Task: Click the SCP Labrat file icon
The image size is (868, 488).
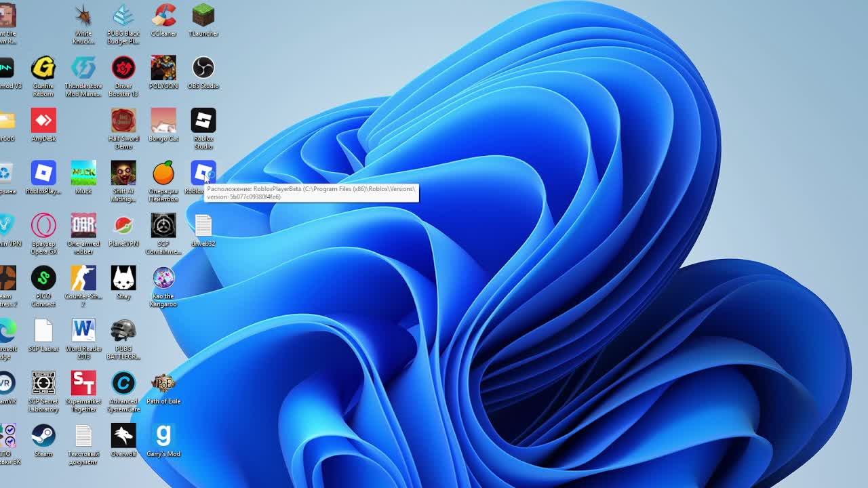Action: 43,335
